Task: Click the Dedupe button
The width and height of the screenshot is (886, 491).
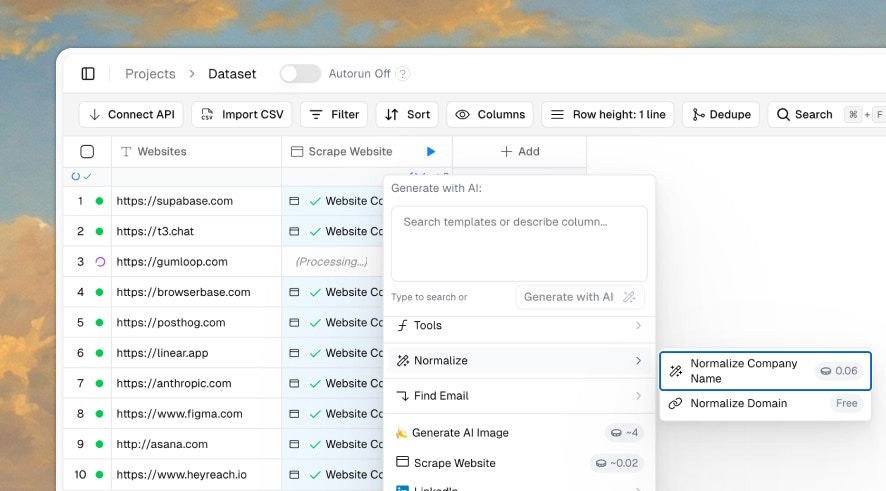Action: [721, 115]
